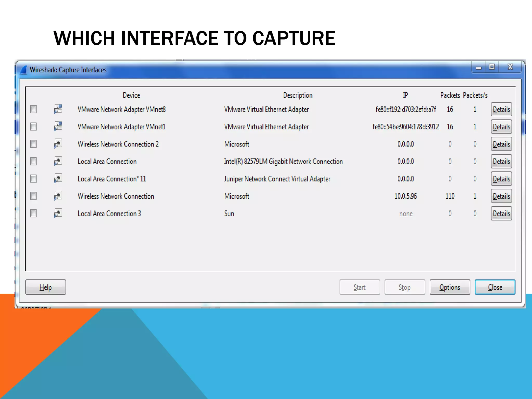
Task: Click the Wireless Network Connection 2 adapter icon
Action: click(x=58, y=144)
